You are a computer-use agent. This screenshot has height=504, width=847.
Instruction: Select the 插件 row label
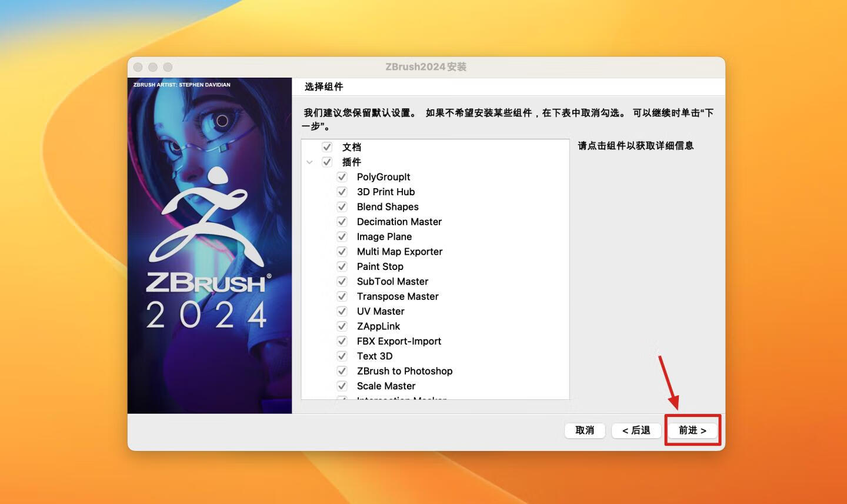(x=352, y=162)
